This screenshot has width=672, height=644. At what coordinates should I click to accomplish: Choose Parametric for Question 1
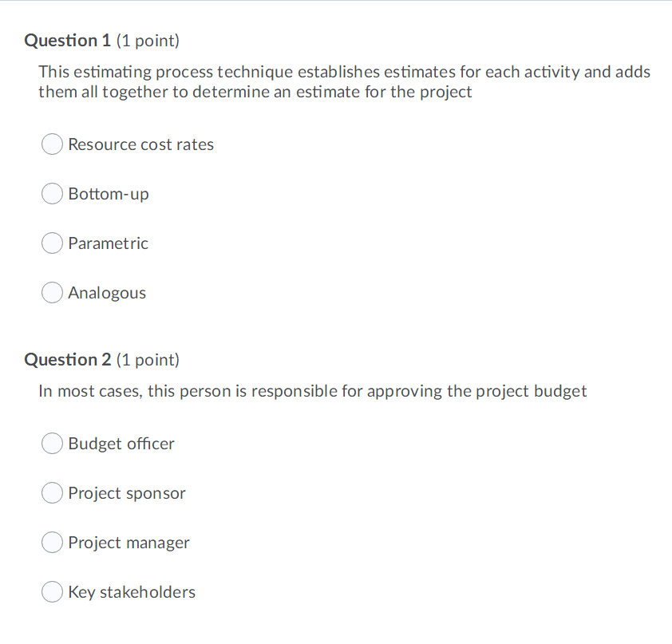[x=52, y=243]
